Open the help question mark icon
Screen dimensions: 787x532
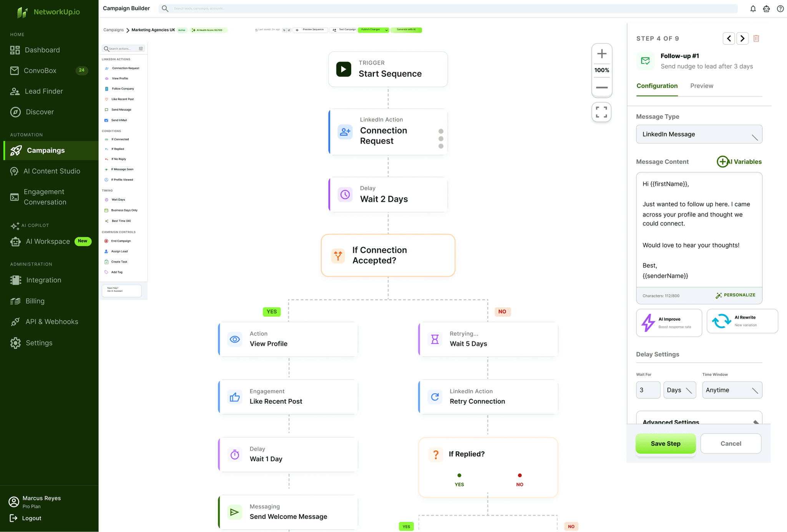780,8
